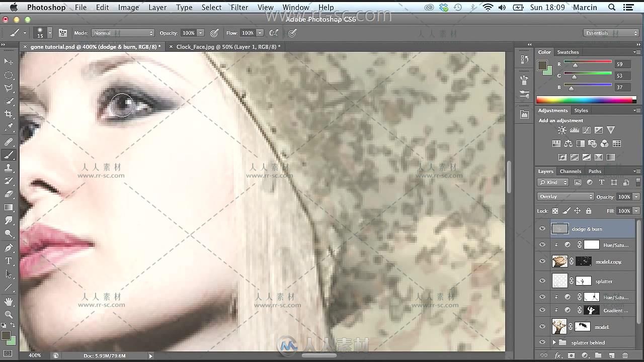
Task: Open the brush Mode dropdown
Action: click(x=123, y=33)
